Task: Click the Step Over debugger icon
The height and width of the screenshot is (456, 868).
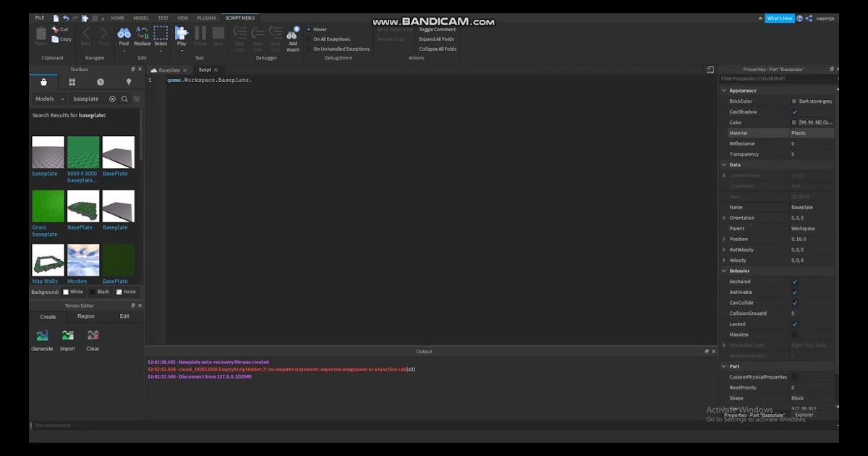Action: point(258,33)
